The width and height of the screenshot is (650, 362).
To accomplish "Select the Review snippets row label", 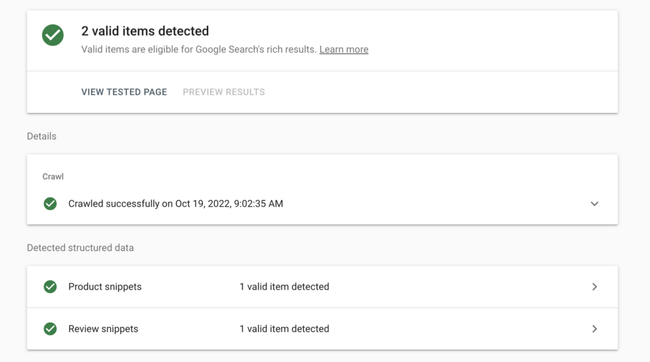I will pyautogui.click(x=103, y=329).
